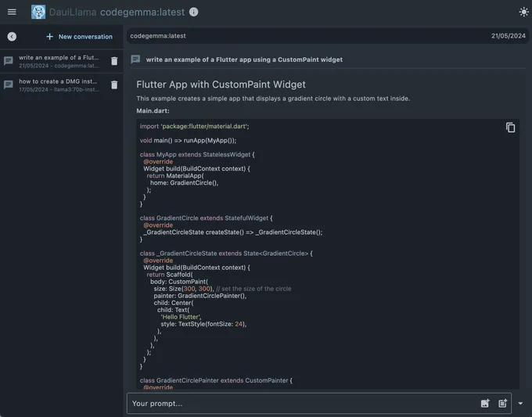Click the description about gradient circle example
Screen dimensions: 532x417
273,99
